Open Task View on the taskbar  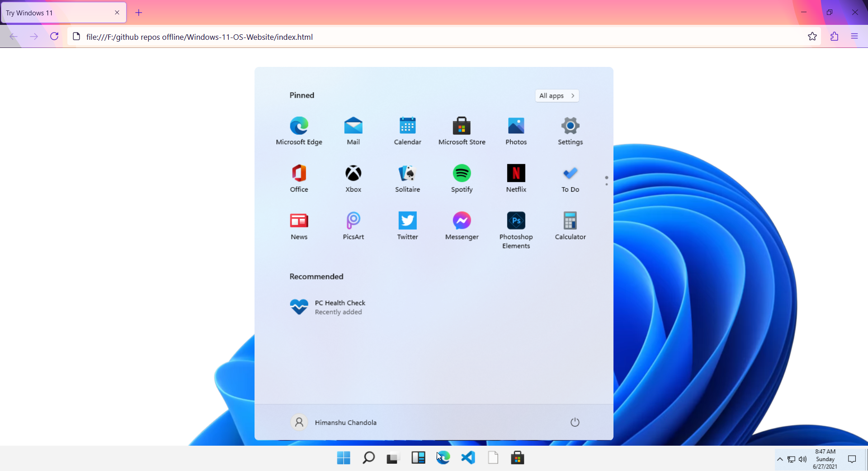[x=393, y=458]
